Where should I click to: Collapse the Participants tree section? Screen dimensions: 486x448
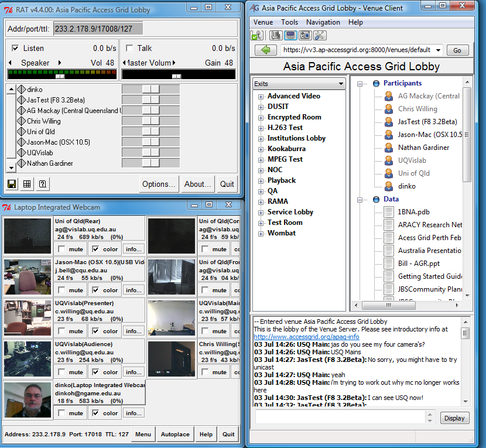click(360, 83)
